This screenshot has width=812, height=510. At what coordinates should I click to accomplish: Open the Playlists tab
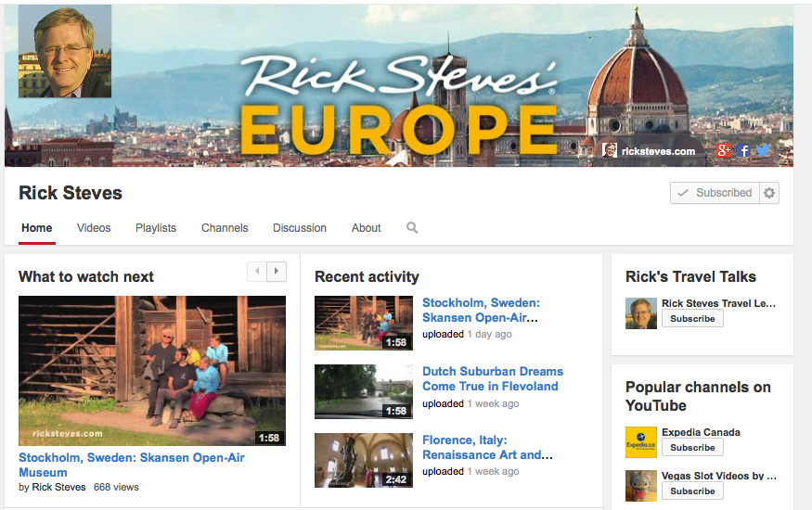coord(156,228)
